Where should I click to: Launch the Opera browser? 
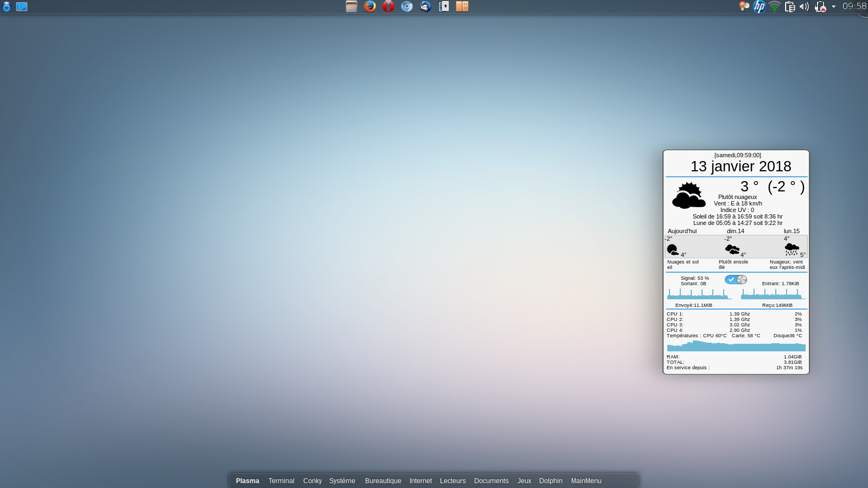pos(388,7)
